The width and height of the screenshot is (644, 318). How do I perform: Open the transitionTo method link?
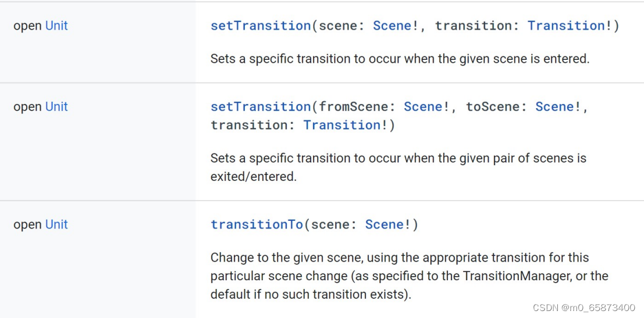coord(257,224)
